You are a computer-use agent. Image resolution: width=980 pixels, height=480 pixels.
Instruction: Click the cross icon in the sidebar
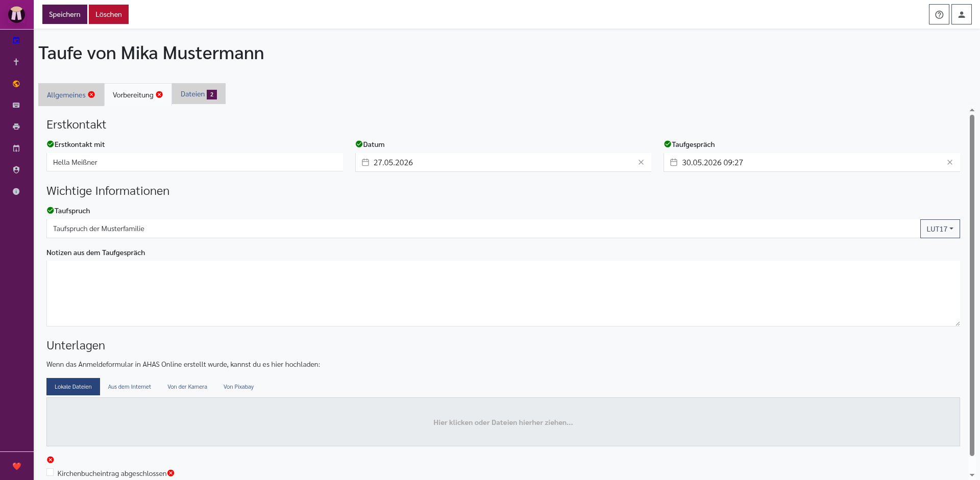[16, 62]
